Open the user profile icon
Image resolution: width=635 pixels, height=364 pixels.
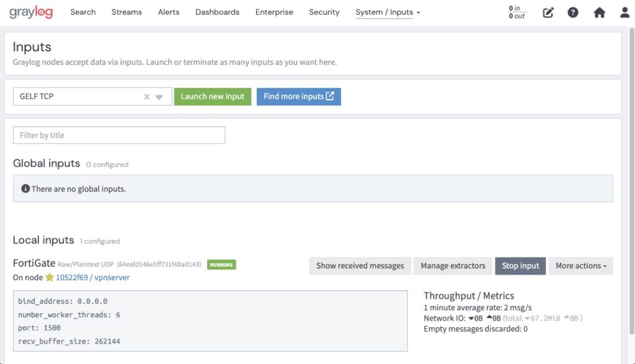(625, 12)
